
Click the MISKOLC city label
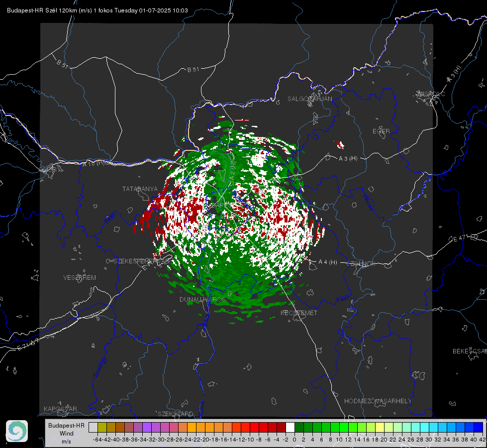431,94
